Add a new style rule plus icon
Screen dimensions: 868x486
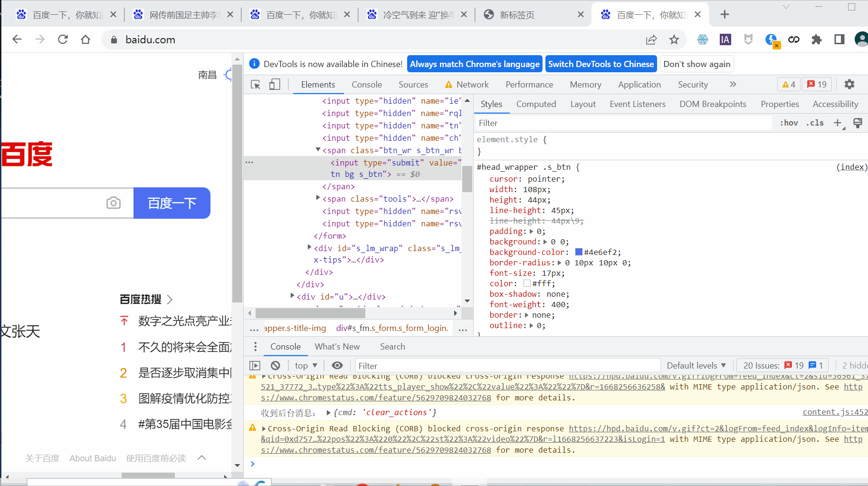pyautogui.click(x=838, y=123)
